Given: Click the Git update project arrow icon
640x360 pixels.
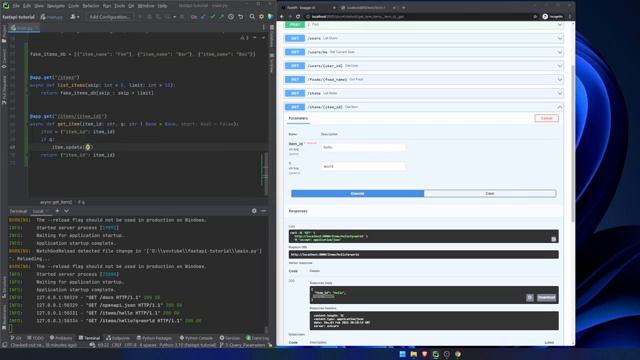Looking at the screenshot, I should 203,17.
